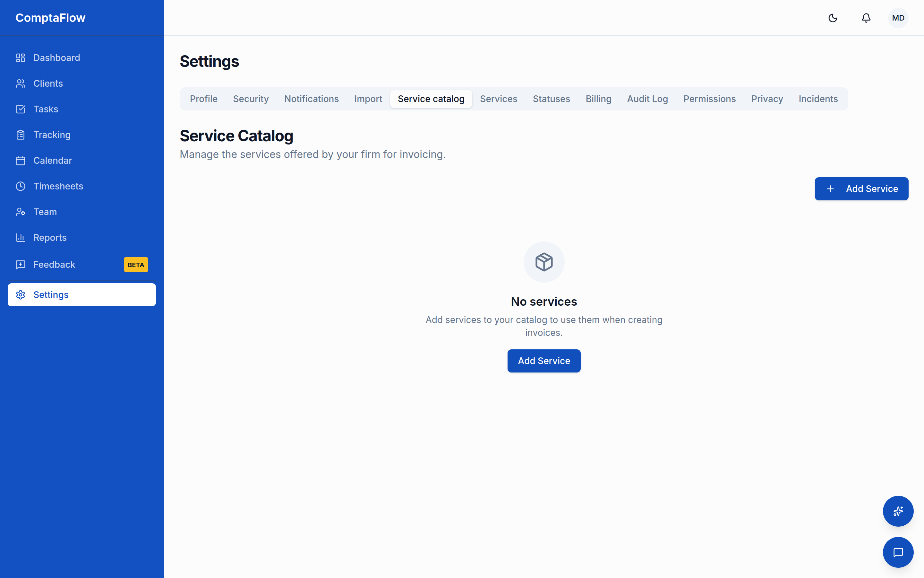Go to Team page label
The width and height of the screenshot is (924, 578).
[x=45, y=212]
